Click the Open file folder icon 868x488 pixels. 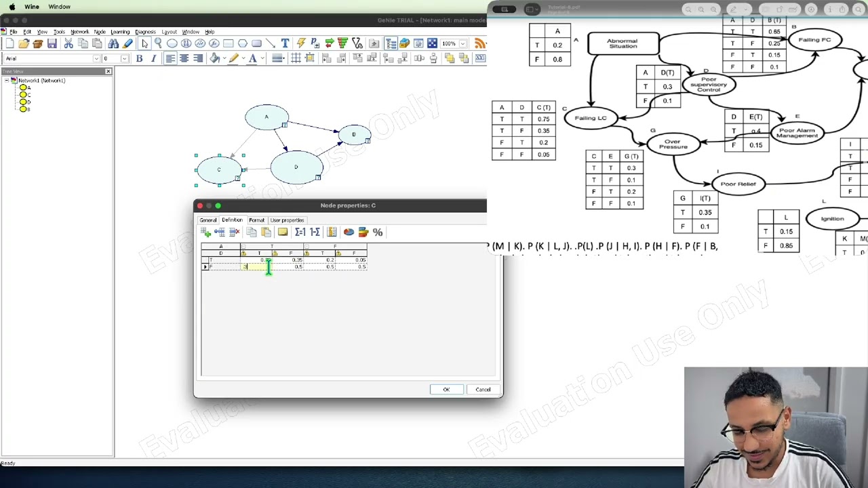(24, 43)
